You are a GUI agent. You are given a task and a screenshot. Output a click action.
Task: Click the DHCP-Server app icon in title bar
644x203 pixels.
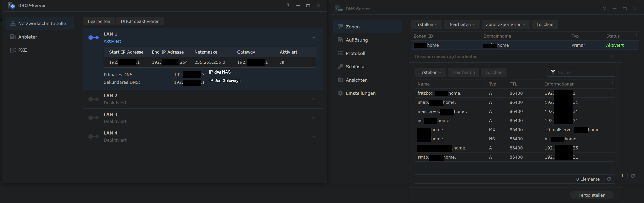pyautogui.click(x=11, y=5)
